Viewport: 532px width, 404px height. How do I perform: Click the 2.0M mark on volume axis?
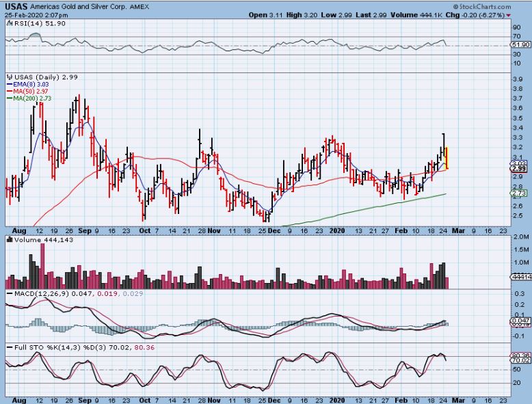522,237
